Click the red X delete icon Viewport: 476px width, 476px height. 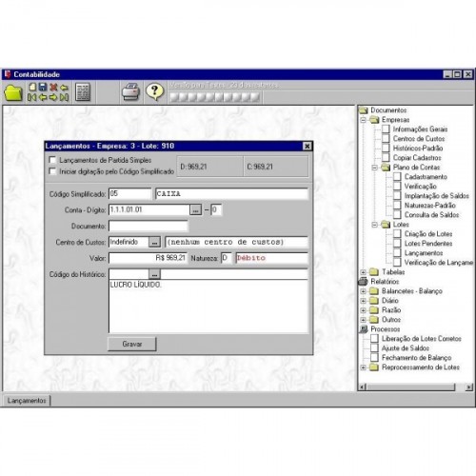53,87
